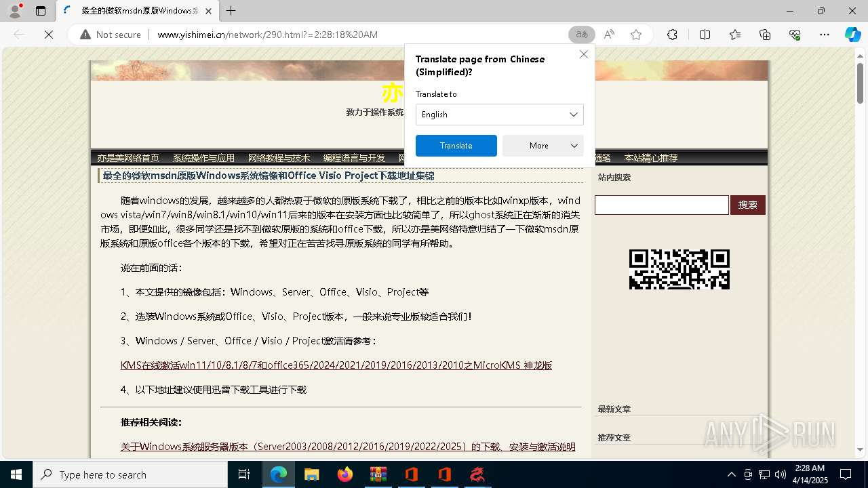Open the notification center icon

point(846,474)
